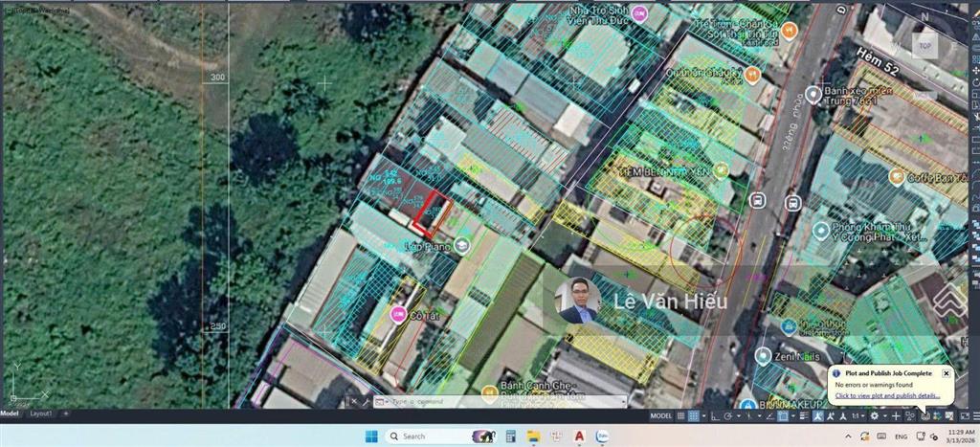Close the command line window
980x447 pixels.
354,401
